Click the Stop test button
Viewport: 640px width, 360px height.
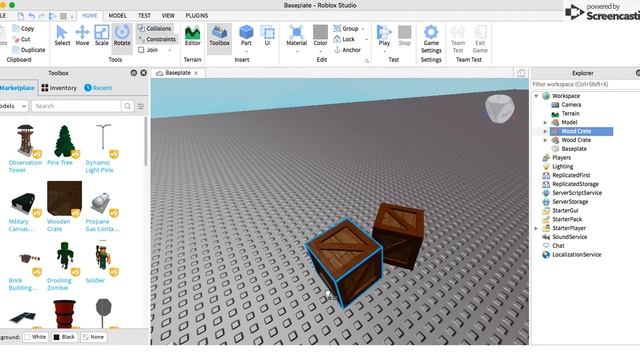pos(404,35)
